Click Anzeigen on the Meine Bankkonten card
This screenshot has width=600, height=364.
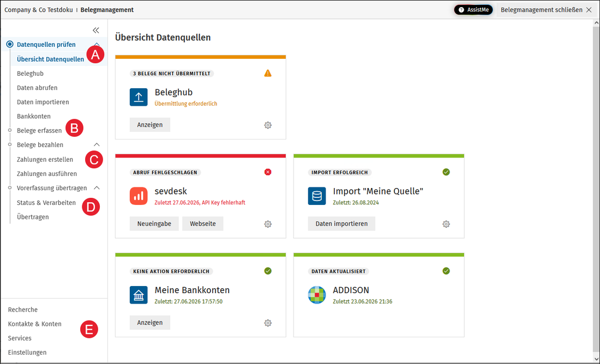point(150,323)
